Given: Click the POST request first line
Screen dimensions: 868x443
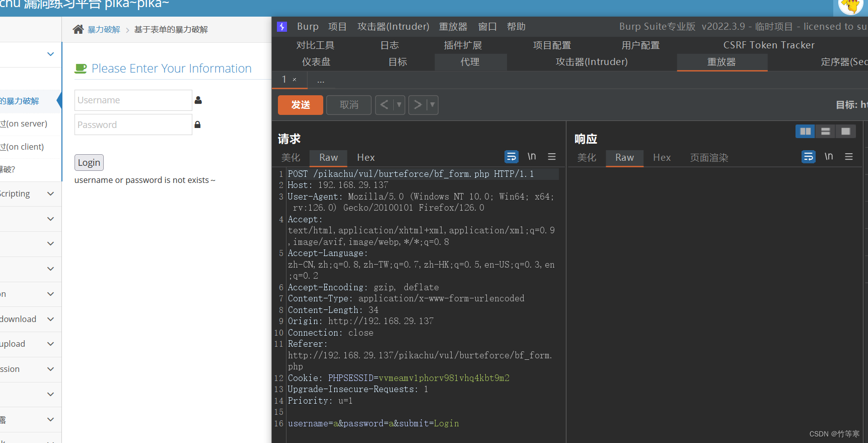Looking at the screenshot, I should point(410,174).
